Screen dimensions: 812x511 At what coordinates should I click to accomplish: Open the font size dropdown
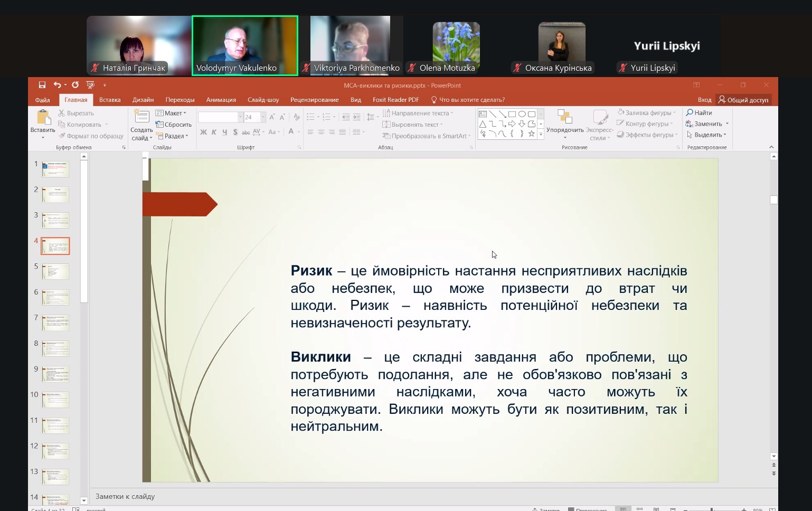coord(263,117)
